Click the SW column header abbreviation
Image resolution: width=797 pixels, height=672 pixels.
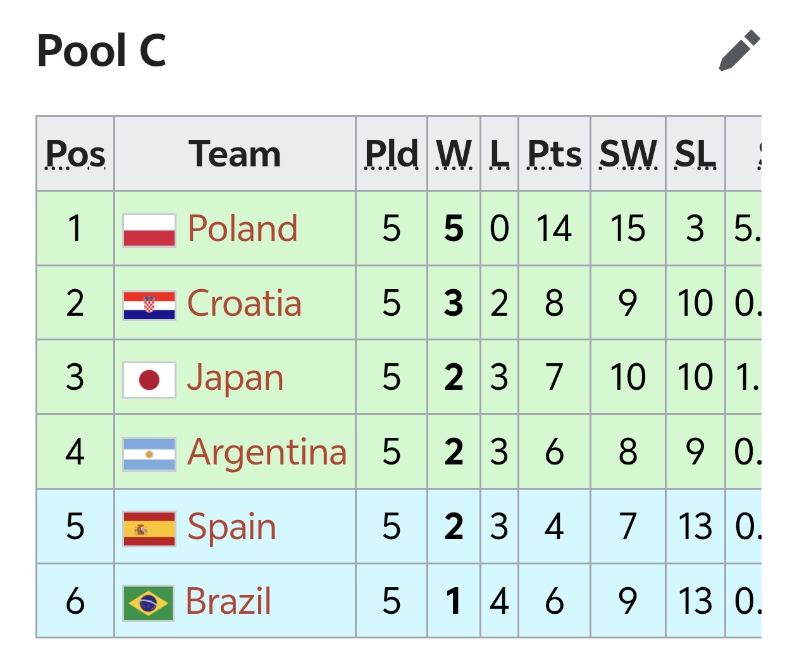click(628, 154)
